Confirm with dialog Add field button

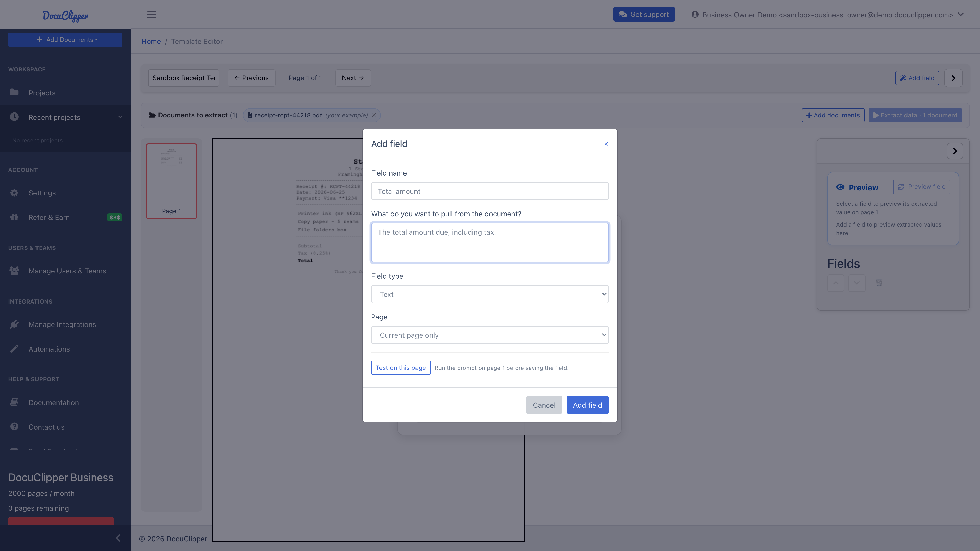[x=587, y=405]
